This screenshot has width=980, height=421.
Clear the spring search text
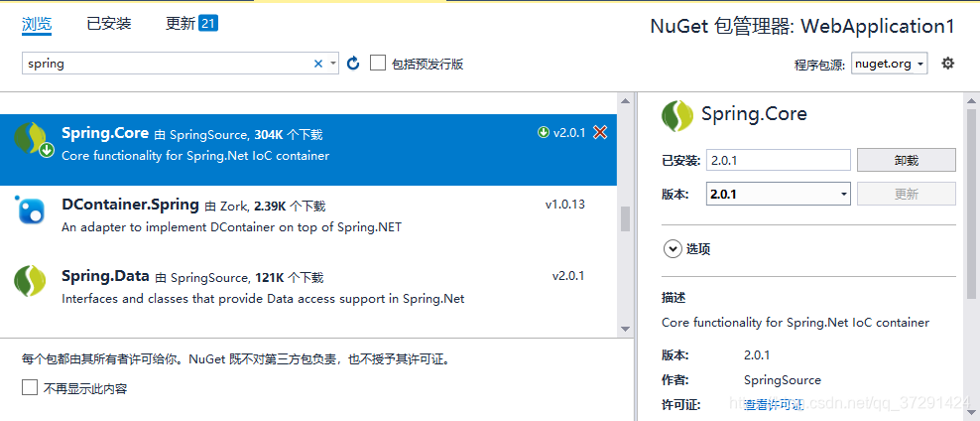tap(317, 64)
